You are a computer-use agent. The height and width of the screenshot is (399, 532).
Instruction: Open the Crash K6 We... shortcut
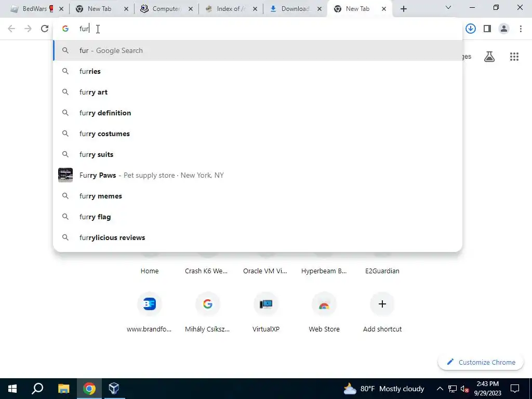click(x=206, y=271)
